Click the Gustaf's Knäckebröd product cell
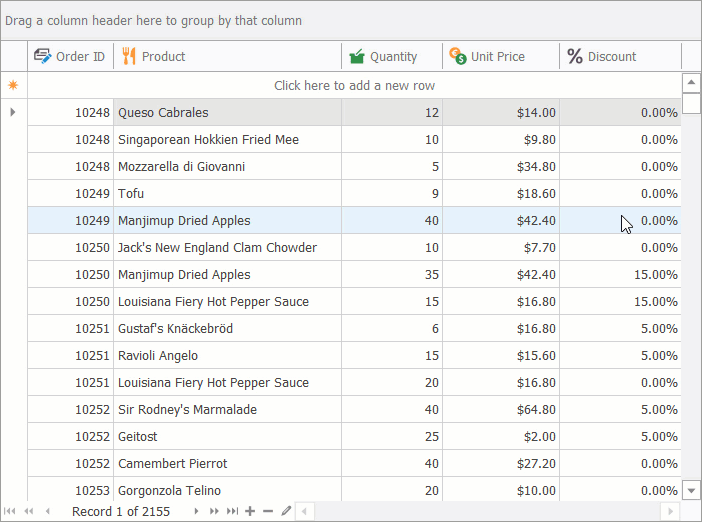The image size is (702, 522). [x=227, y=329]
